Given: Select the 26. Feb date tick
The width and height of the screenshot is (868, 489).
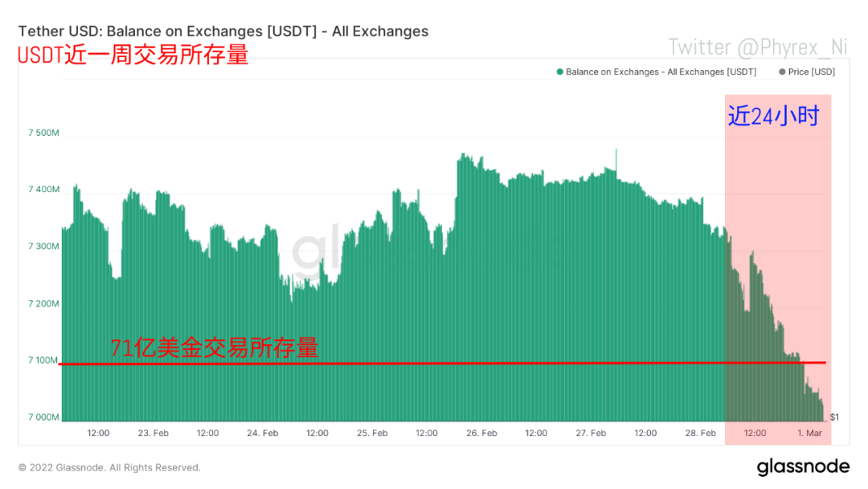Looking at the screenshot, I should coord(481,433).
